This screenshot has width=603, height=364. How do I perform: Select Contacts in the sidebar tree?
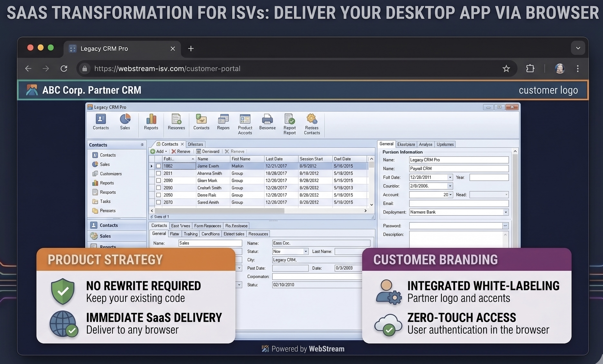click(104, 155)
